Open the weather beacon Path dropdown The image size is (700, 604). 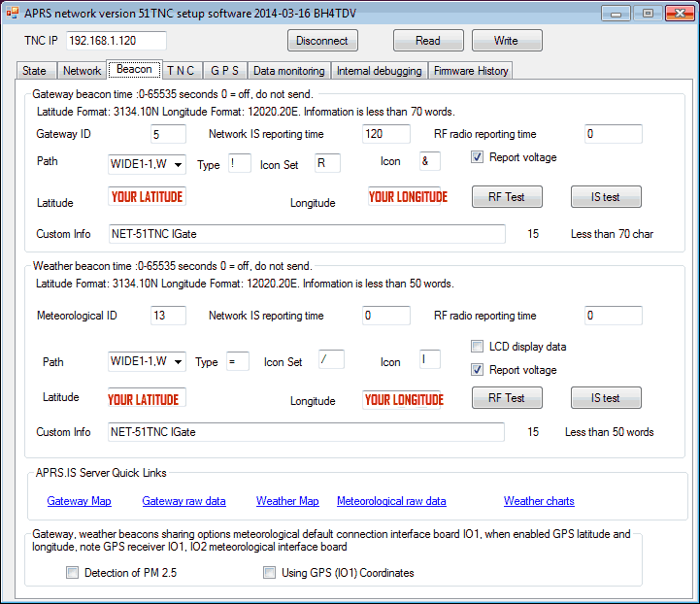(x=178, y=362)
